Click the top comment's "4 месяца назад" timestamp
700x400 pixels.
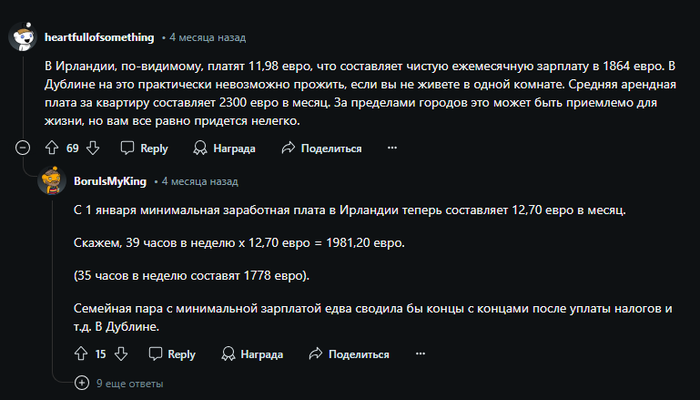(x=208, y=38)
